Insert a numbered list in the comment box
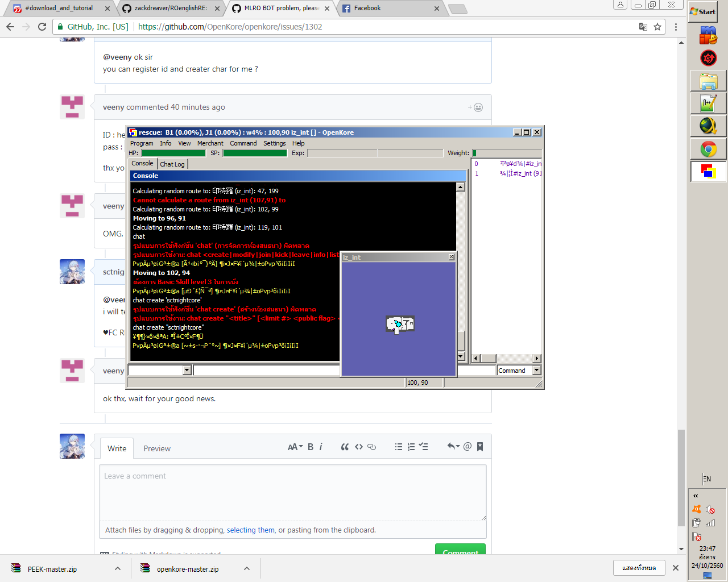The width and height of the screenshot is (728, 582). [x=411, y=447]
